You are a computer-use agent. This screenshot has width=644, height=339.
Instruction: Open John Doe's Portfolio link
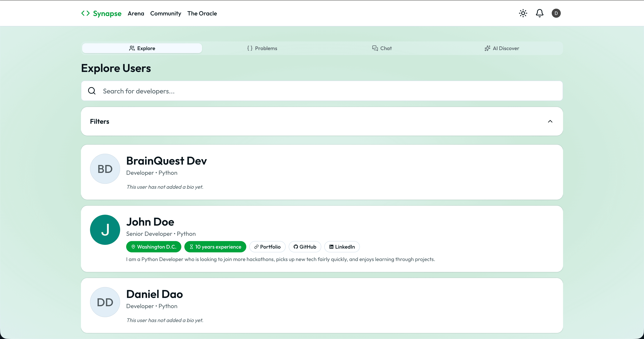267,247
